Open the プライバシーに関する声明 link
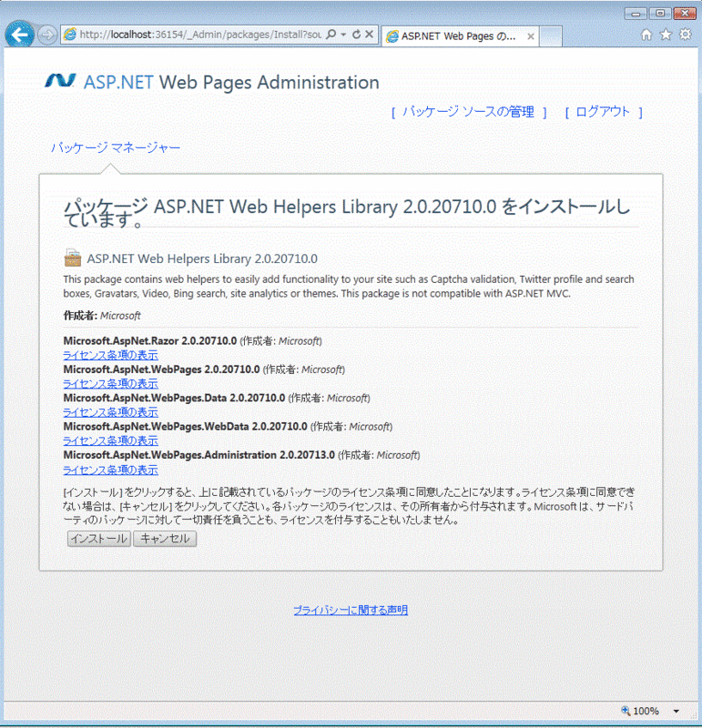 [x=351, y=610]
